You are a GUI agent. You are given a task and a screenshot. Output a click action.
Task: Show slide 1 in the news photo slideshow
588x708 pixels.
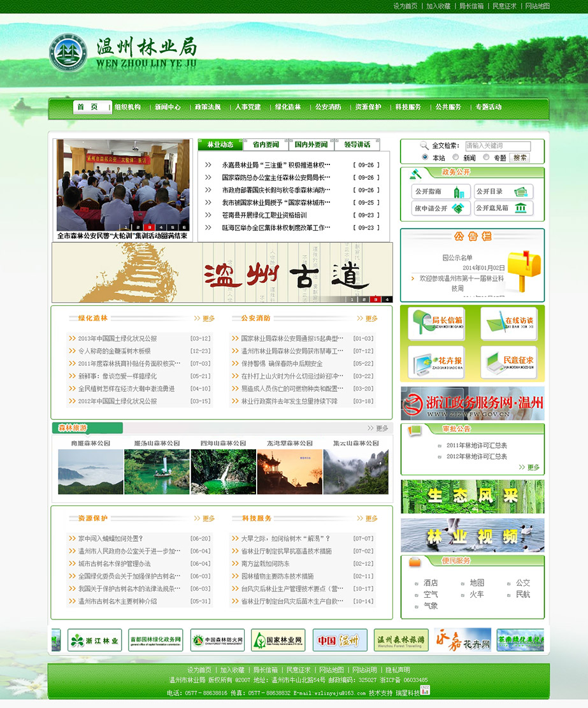pos(126,228)
